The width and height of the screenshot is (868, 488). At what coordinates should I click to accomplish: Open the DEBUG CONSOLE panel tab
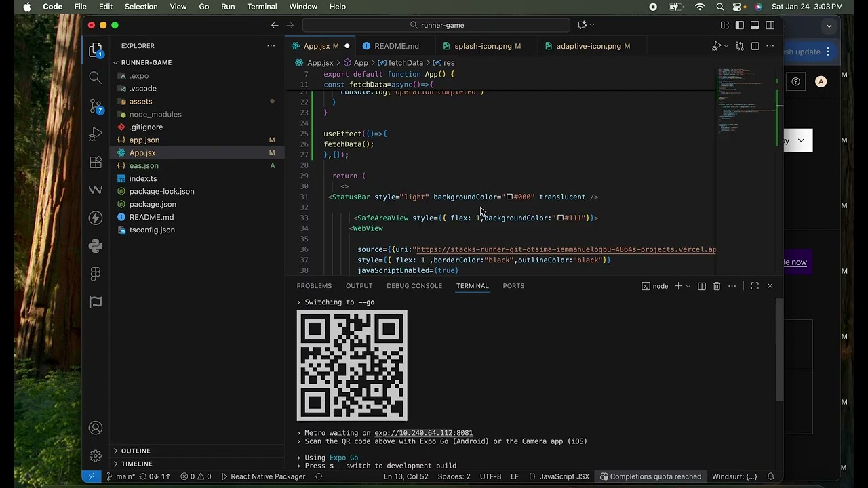(414, 286)
